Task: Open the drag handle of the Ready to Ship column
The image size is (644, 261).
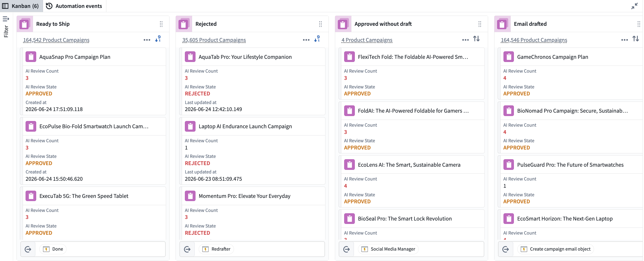Action: 161,24
